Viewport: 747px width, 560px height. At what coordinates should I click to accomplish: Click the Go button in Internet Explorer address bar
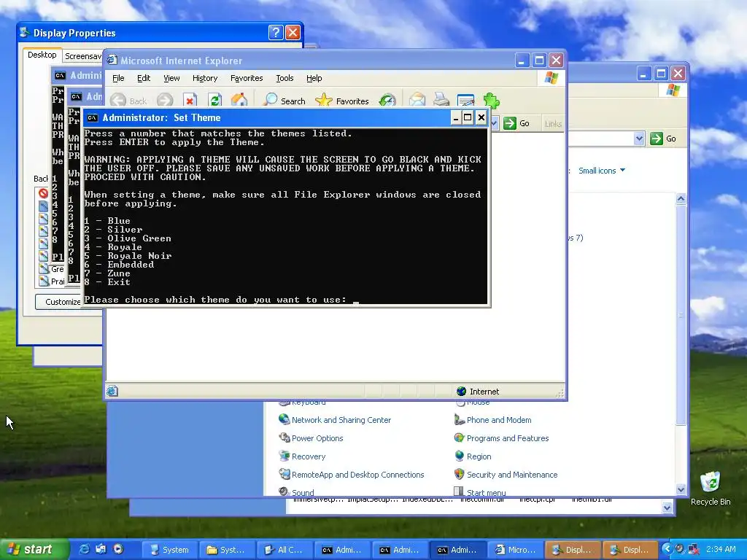click(516, 123)
